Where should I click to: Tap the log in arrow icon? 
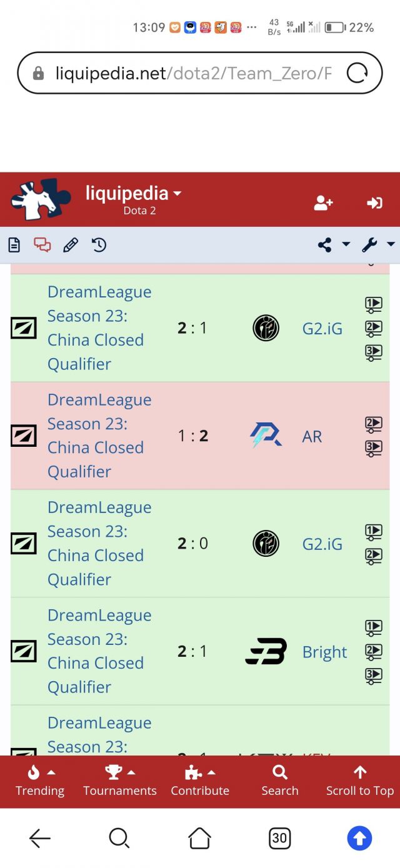[x=374, y=202]
